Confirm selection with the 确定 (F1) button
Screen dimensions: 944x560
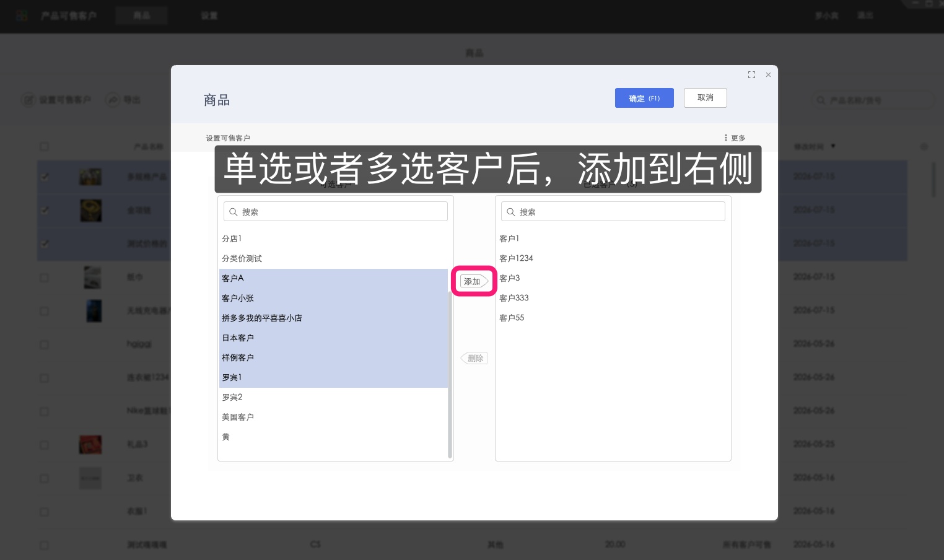[644, 98]
